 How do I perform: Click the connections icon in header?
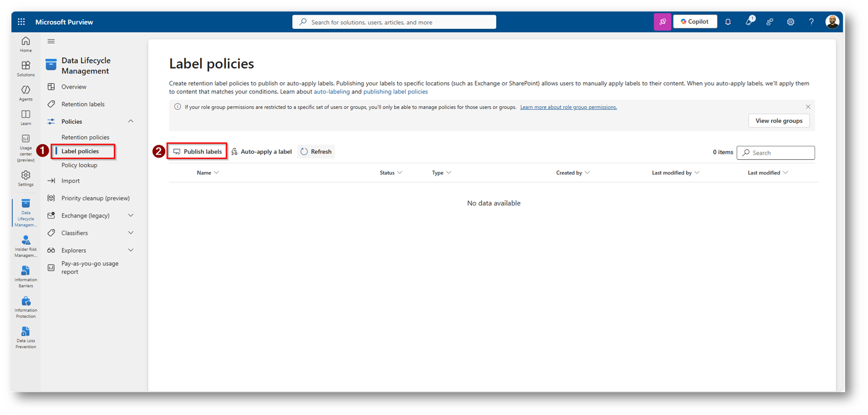pos(770,22)
